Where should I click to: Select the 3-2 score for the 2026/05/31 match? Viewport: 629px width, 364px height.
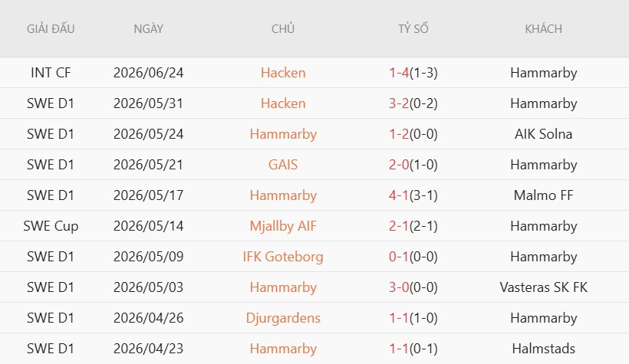(x=399, y=103)
